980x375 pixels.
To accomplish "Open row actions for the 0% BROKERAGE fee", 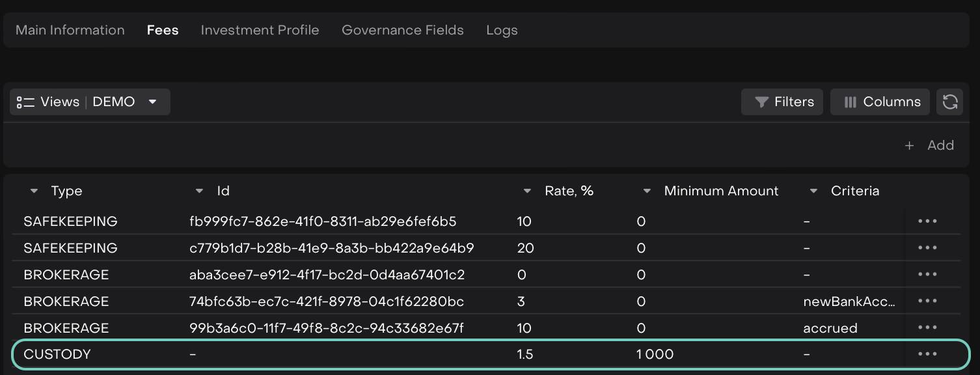I will coord(927,275).
